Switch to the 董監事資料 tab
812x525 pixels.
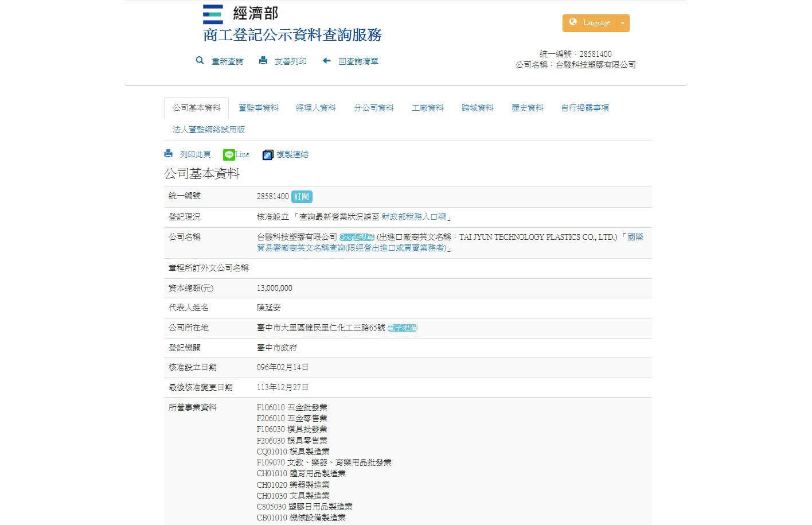point(258,108)
